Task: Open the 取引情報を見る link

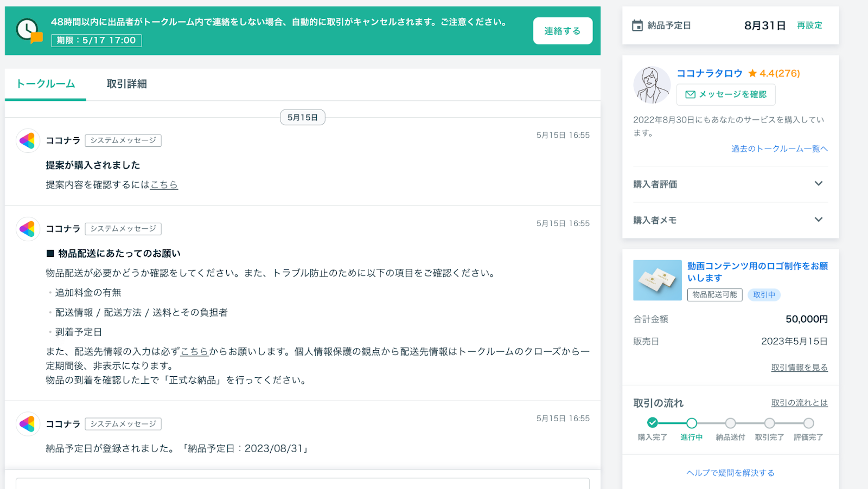Action: [799, 368]
